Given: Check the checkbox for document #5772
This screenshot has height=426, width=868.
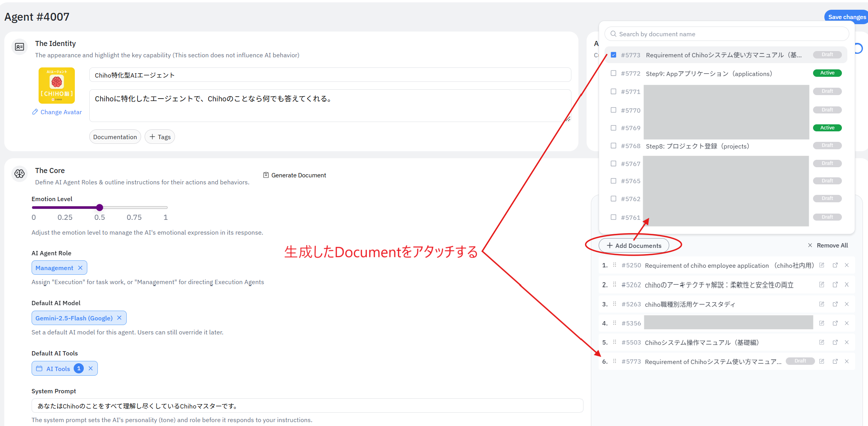Looking at the screenshot, I should tap(613, 73).
